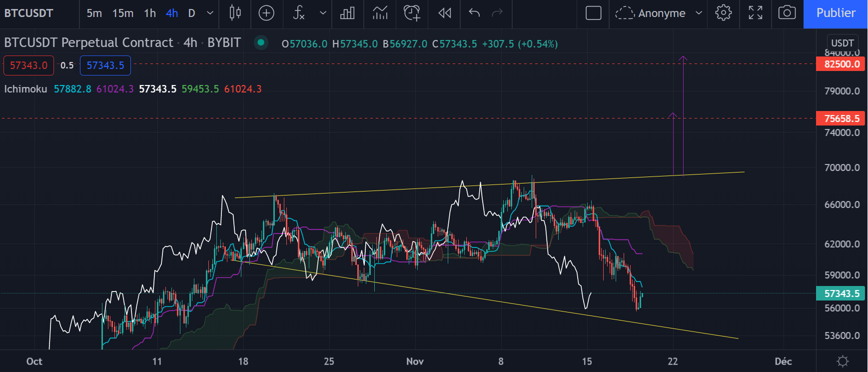Start bar replay with the rewind icon
The width and height of the screenshot is (868, 372).
pyautogui.click(x=444, y=13)
